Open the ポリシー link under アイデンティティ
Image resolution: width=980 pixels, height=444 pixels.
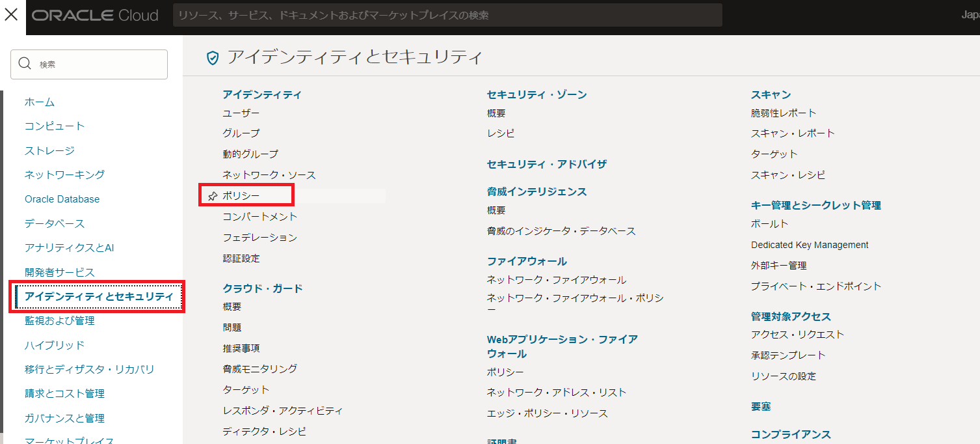pos(241,196)
